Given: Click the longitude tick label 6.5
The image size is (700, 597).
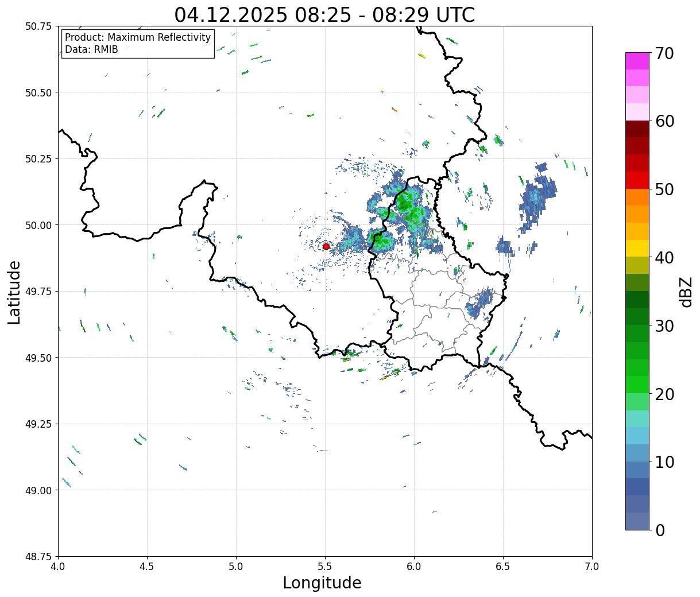Looking at the screenshot, I should [503, 567].
